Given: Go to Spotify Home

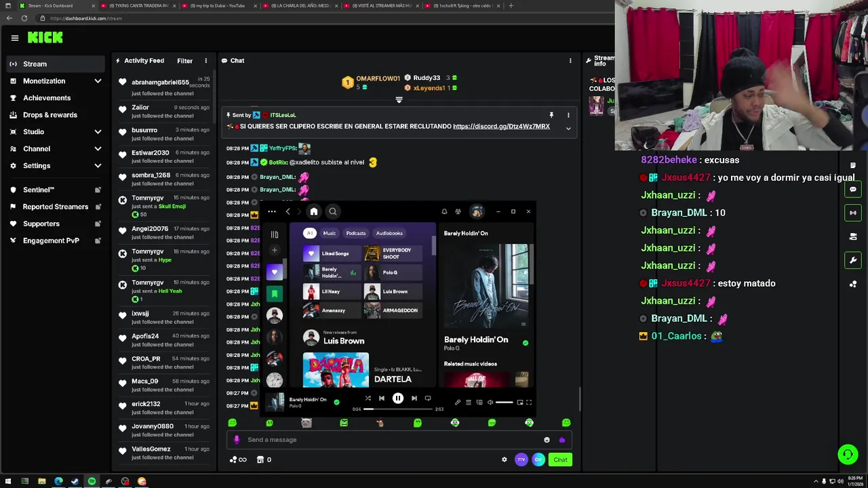Looking at the screenshot, I should click(313, 211).
